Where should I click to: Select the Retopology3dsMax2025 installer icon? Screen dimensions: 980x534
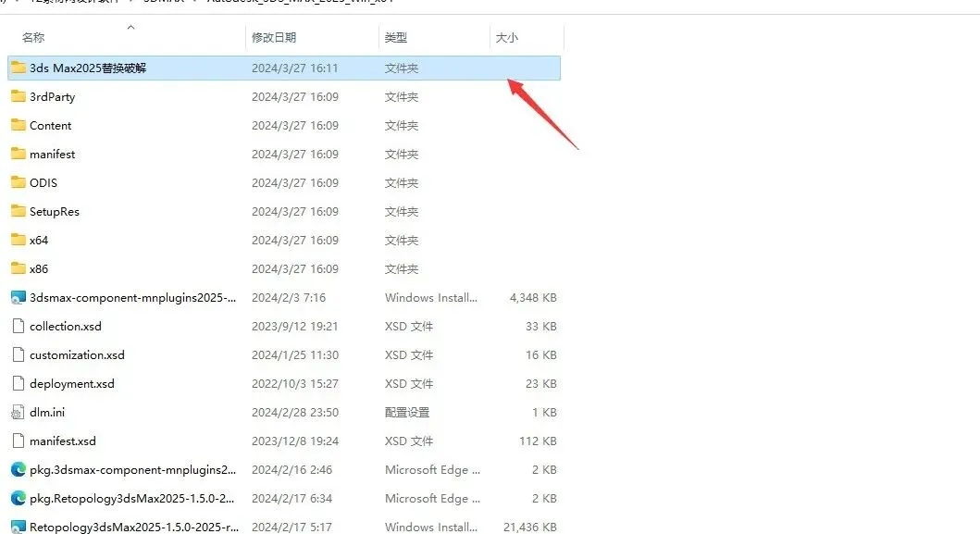(x=19, y=527)
